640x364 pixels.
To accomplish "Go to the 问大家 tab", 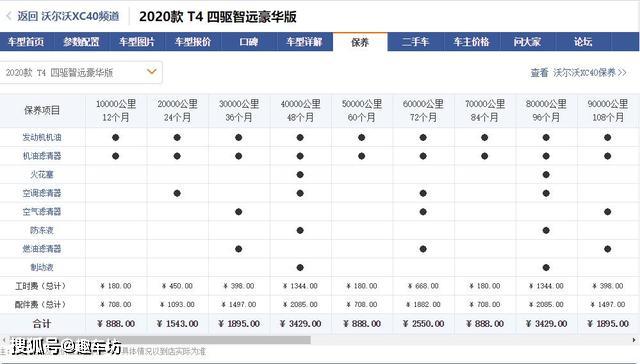I will (527, 42).
